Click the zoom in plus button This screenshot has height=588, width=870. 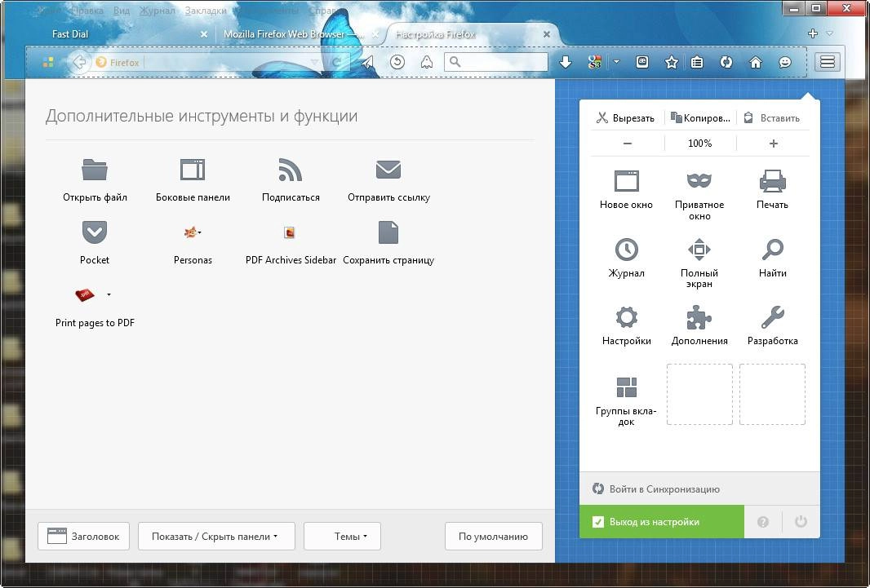click(x=774, y=144)
